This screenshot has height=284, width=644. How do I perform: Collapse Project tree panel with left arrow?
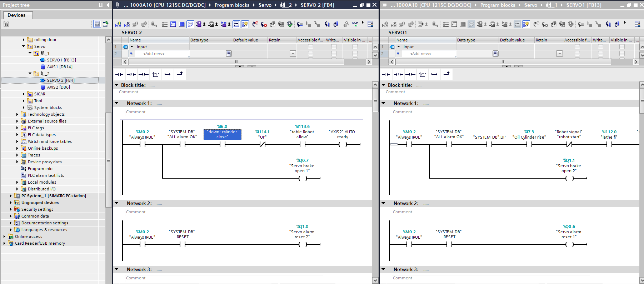[x=108, y=5]
